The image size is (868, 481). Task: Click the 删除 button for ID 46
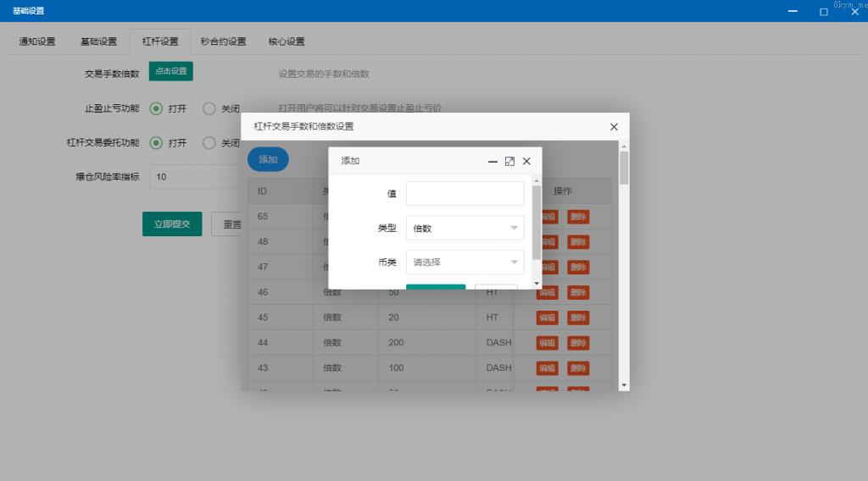(x=577, y=292)
